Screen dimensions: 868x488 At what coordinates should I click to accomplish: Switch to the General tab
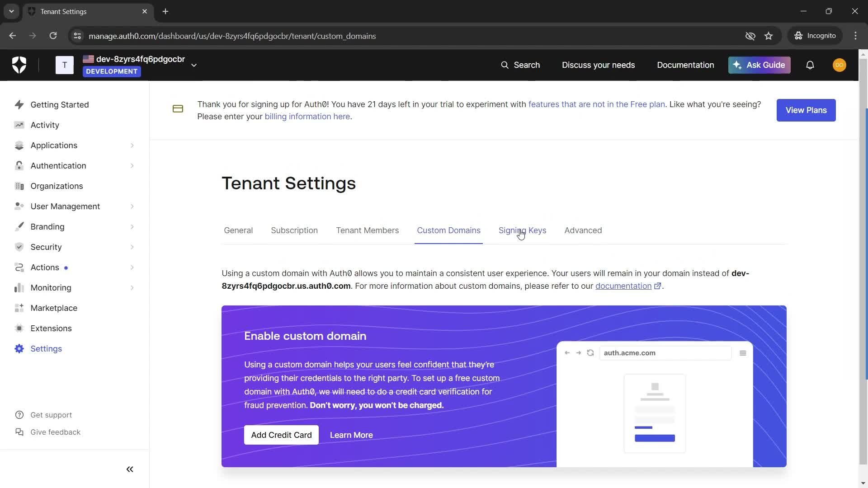click(x=238, y=230)
